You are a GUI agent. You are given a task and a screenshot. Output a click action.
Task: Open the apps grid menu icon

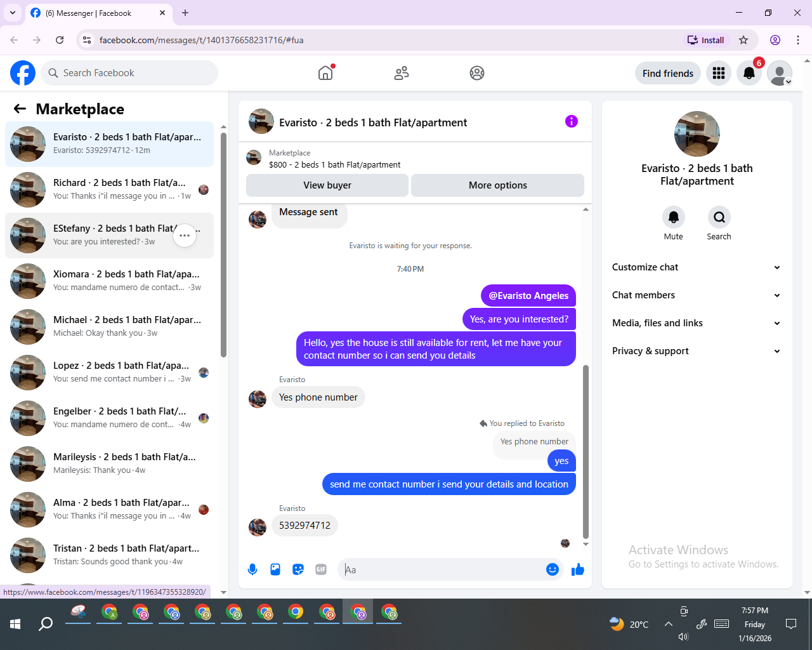point(719,73)
